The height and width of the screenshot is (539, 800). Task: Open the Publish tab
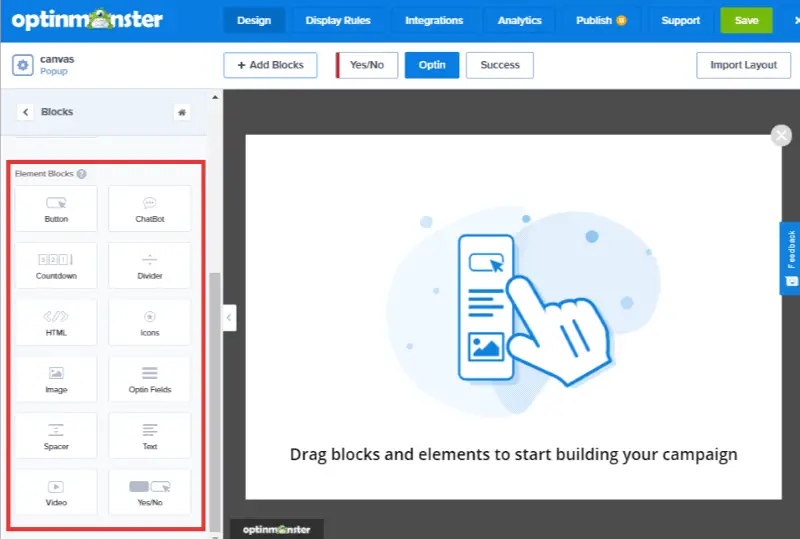click(x=601, y=20)
